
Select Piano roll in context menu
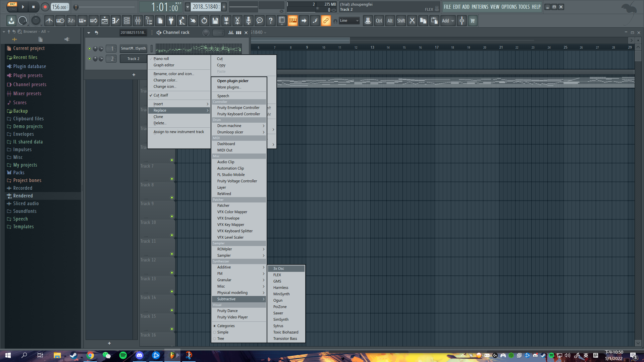(x=179, y=59)
